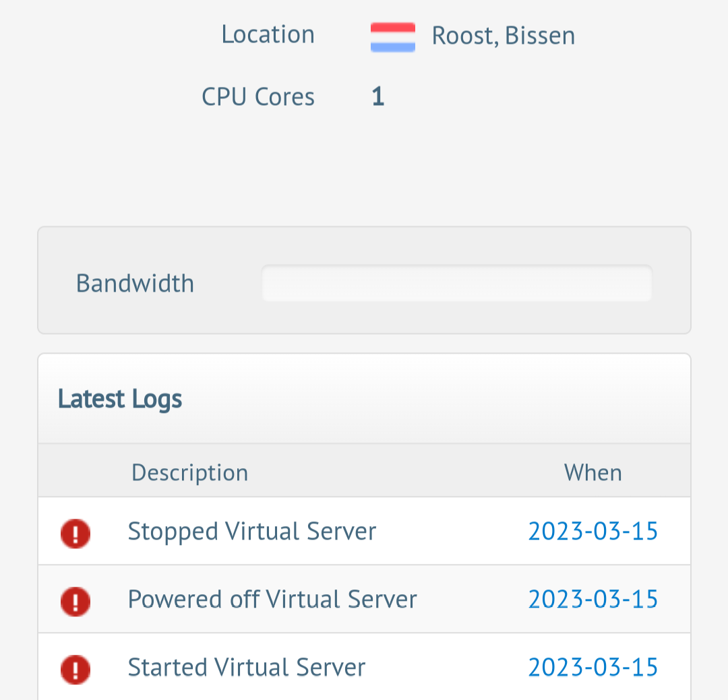Click the Bandwidth usage bar
The height and width of the screenshot is (700, 728).
[456, 284]
